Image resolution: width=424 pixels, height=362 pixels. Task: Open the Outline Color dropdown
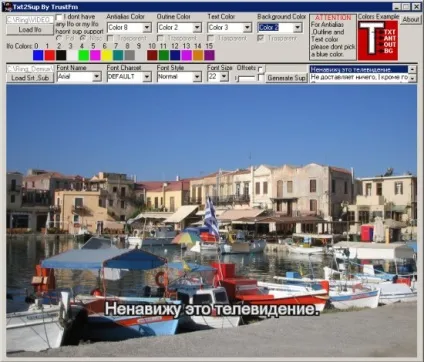pyautogui.click(x=197, y=28)
